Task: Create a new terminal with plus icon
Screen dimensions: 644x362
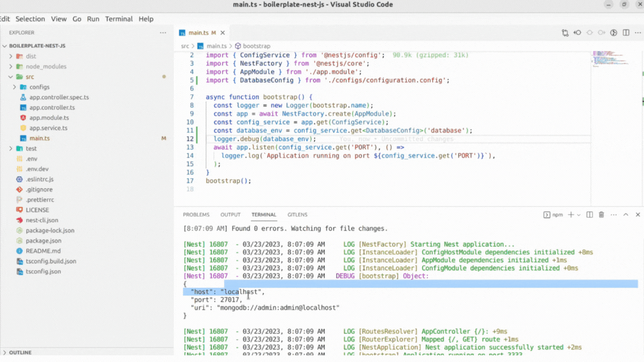Action: tap(571, 215)
